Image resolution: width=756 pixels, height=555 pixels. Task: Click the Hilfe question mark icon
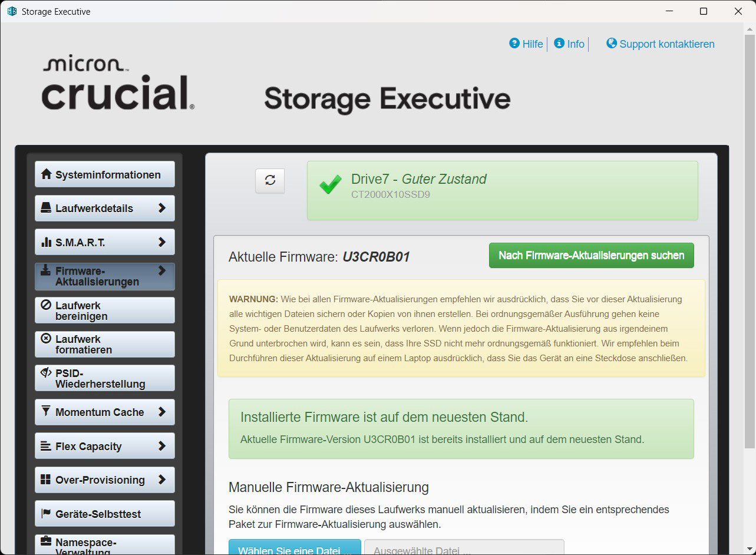pyautogui.click(x=514, y=44)
